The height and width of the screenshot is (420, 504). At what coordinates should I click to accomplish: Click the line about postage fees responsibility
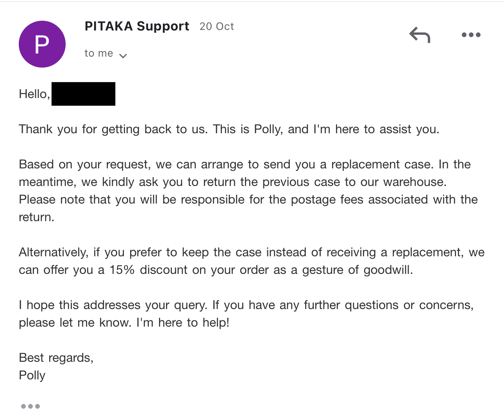click(x=248, y=200)
